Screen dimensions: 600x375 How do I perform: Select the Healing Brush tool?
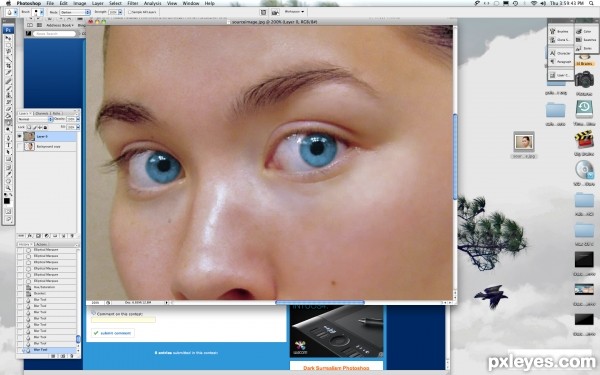pyautogui.click(x=8, y=82)
